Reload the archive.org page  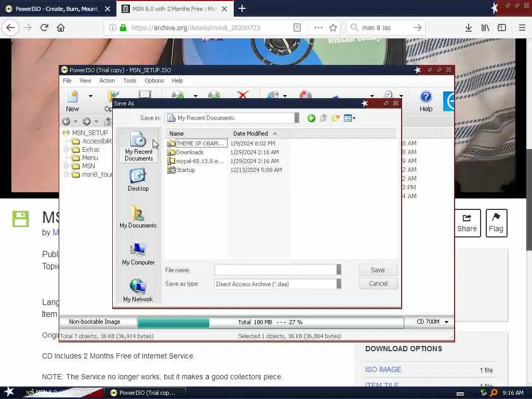(44, 28)
